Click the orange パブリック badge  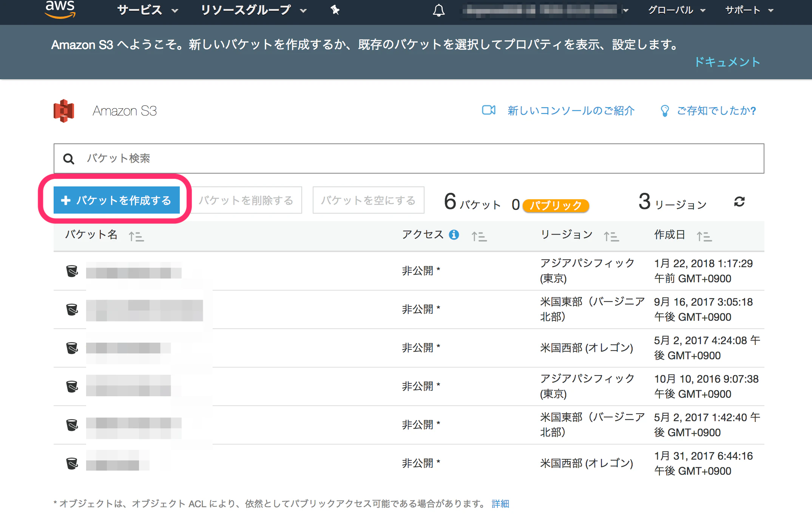coord(556,205)
